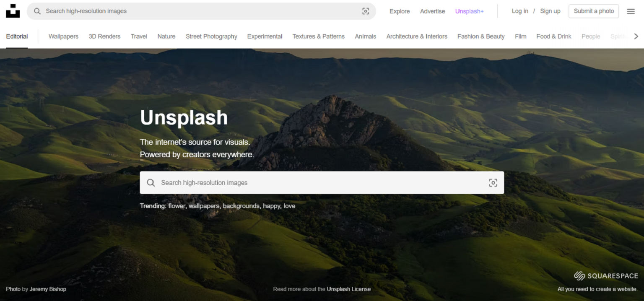The width and height of the screenshot is (644, 301).
Task: Switch to the Wallpapers category tab
Action: pos(63,36)
